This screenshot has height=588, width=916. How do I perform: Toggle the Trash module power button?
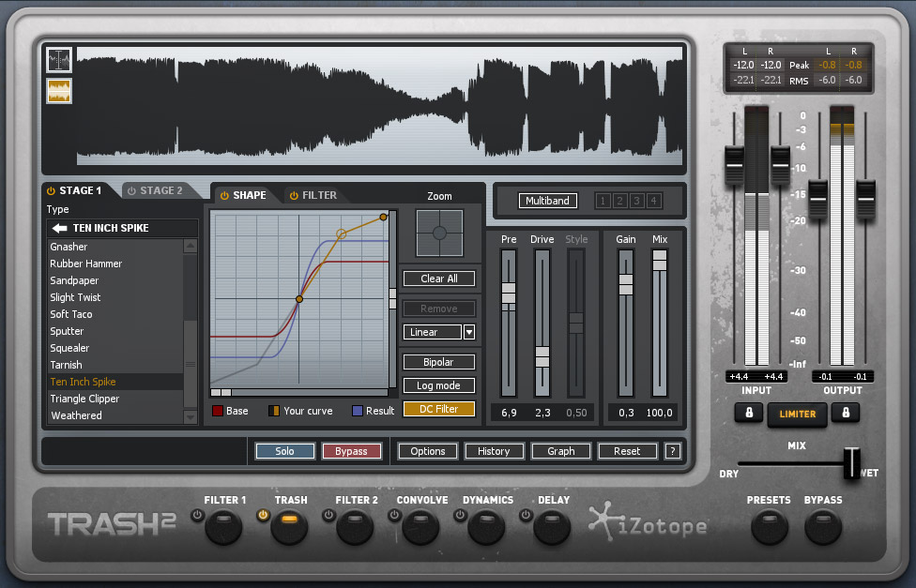[x=266, y=514]
